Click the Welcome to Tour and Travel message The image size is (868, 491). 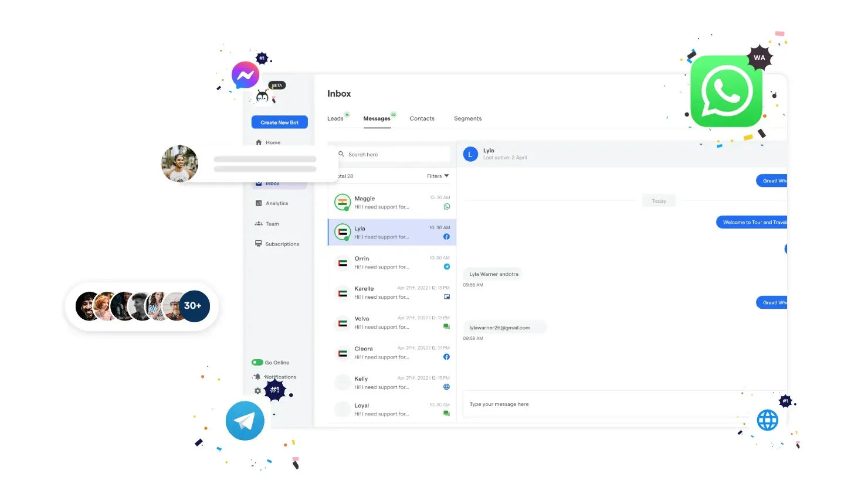tap(752, 223)
